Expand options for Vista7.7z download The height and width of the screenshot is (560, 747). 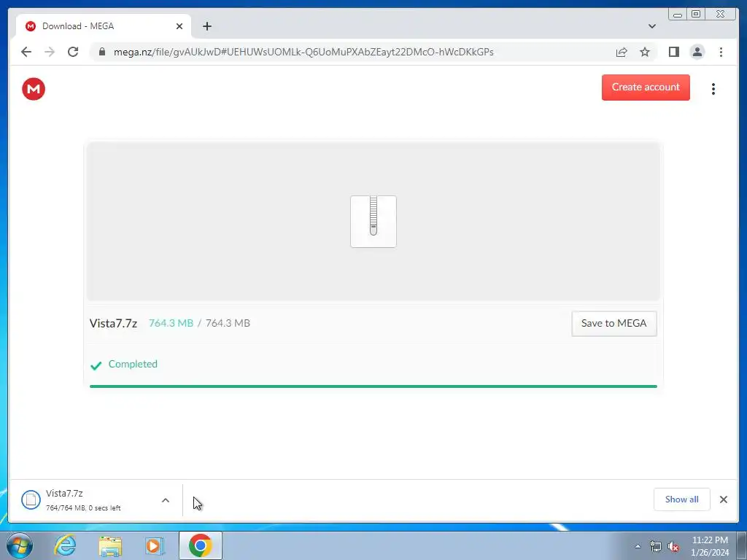click(x=166, y=500)
